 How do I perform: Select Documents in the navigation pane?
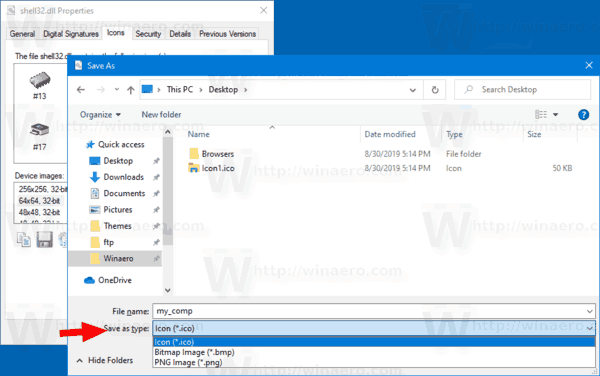point(124,194)
